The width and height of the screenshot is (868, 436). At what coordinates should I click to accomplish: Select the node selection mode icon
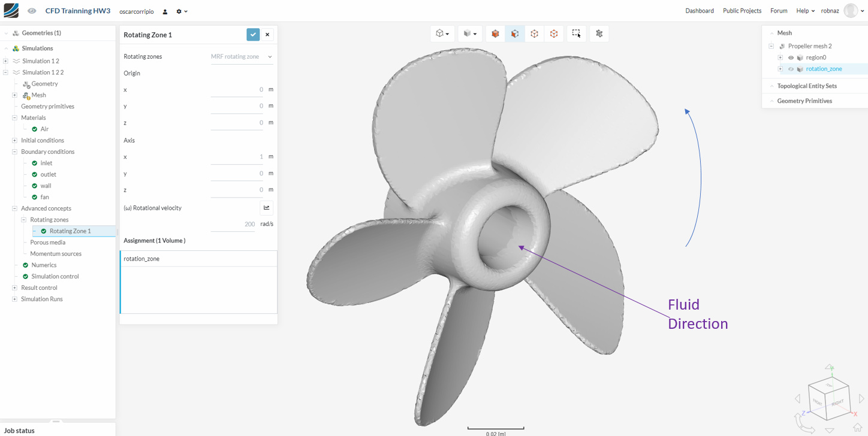[554, 34]
